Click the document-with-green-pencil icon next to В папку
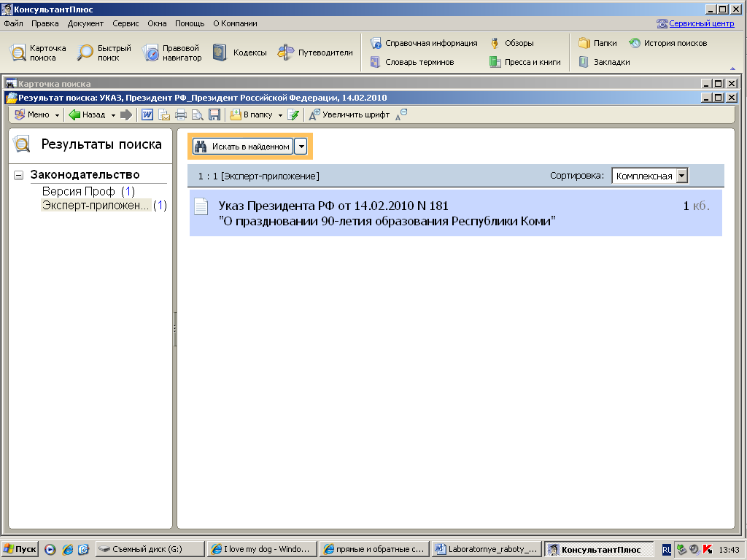747x560 pixels. pos(293,114)
